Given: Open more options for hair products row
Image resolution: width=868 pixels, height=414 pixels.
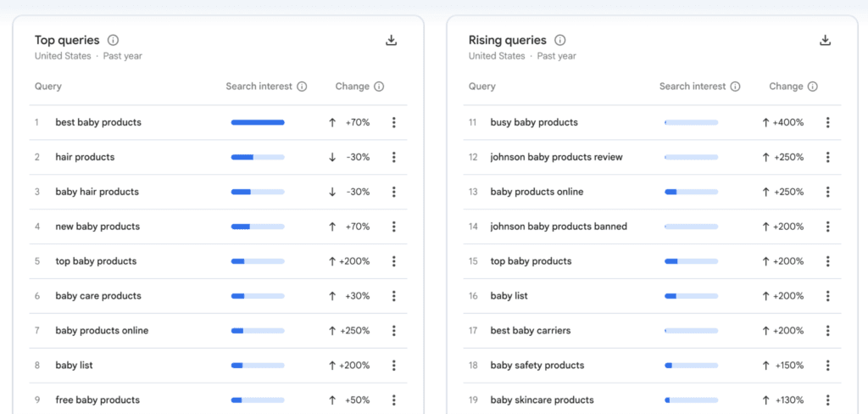Looking at the screenshot, I should tap(393, 158).
